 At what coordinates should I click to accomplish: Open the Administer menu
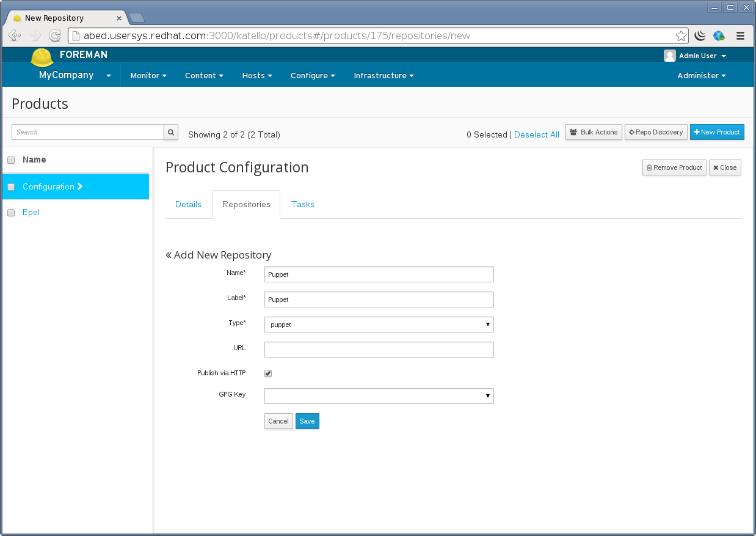tap(702, 76)
